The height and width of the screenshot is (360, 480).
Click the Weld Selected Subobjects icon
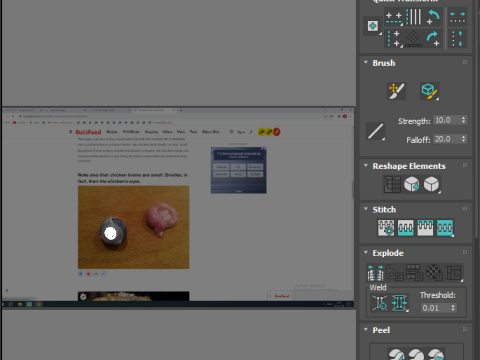(400, 303)
